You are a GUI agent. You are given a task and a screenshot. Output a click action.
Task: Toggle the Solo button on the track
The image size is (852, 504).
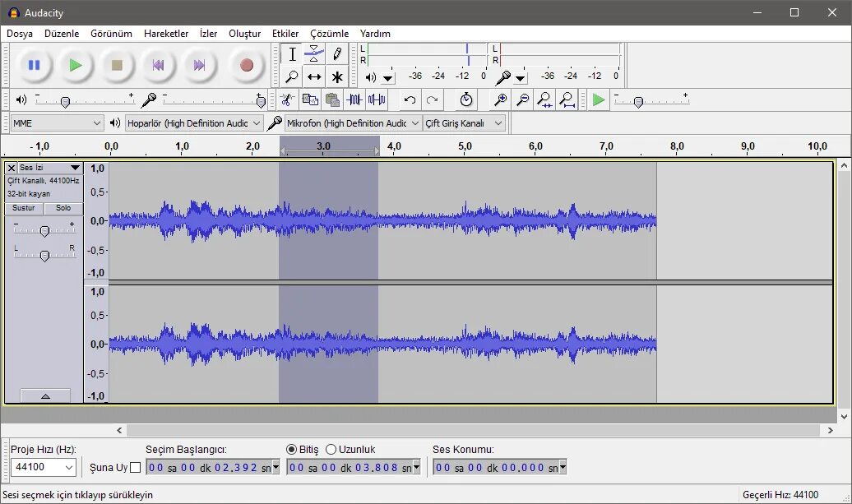point(63,208)
